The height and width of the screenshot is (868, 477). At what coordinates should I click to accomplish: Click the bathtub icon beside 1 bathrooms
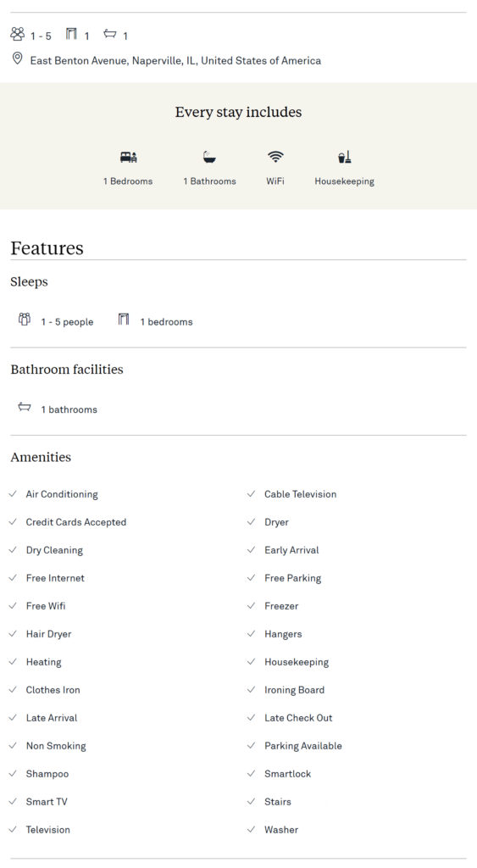tap(25, 408)
